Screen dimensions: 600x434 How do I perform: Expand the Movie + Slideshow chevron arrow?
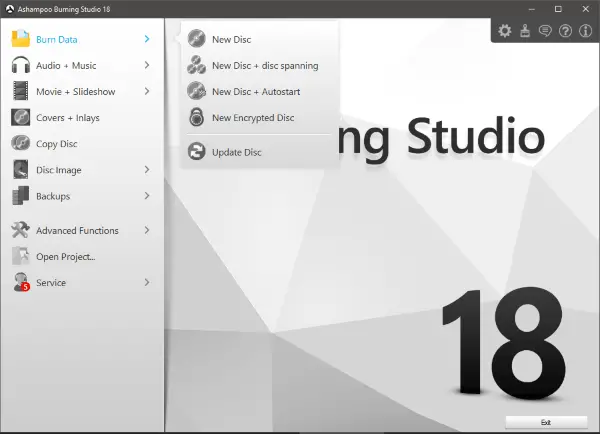[x=147, y=91]
